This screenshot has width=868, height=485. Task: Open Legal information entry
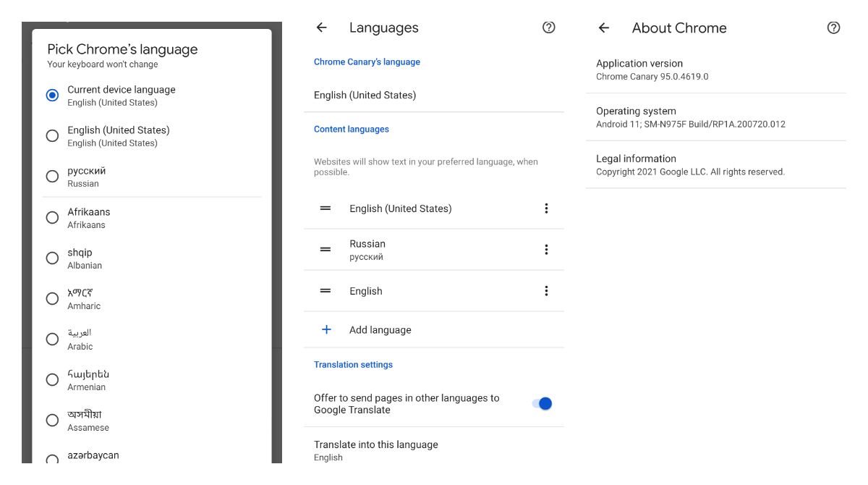click(716, 165)
